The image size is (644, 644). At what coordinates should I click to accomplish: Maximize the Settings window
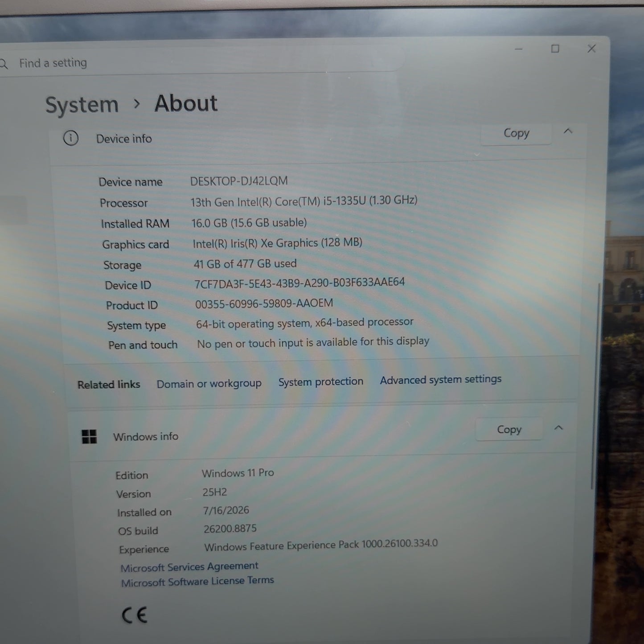point(555,49)
